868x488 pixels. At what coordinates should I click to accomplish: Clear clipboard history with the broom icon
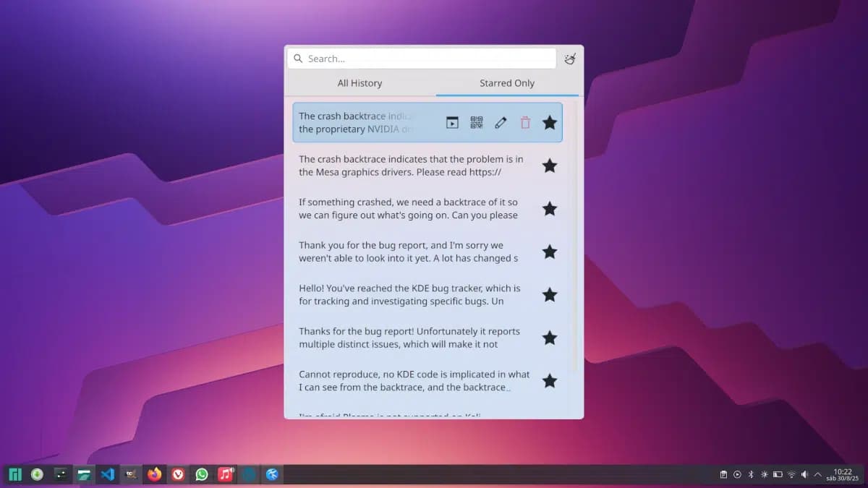570,59
